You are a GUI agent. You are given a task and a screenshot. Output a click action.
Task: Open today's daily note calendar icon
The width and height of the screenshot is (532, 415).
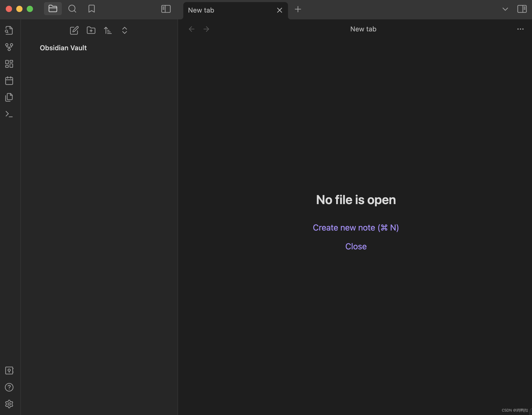click(9, 81)
